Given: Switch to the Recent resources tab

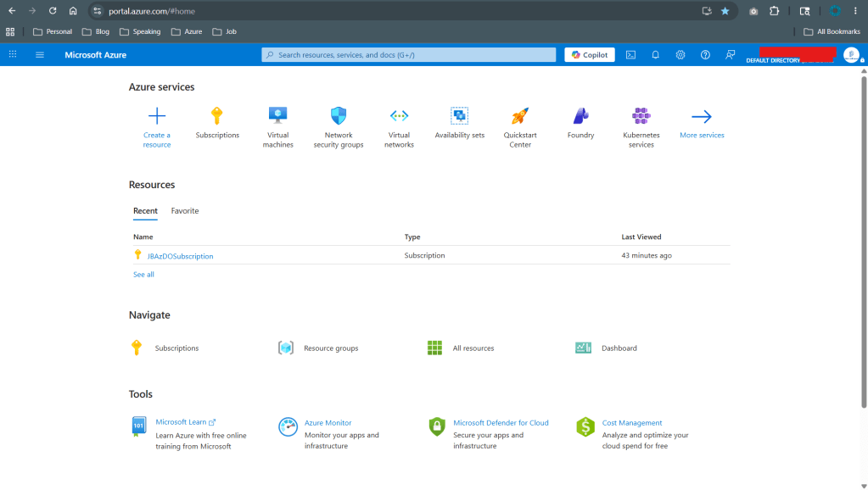Looking at the screenshot, I should [145, 211].
